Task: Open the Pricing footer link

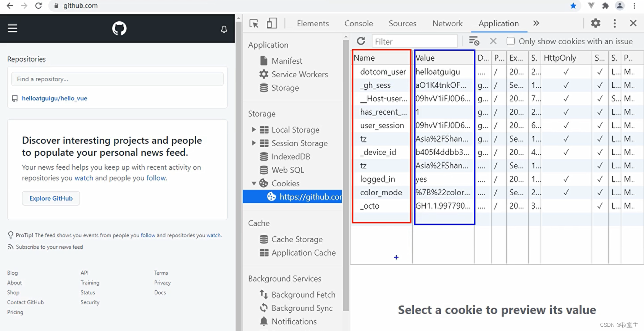Action: tap(15, 312)
